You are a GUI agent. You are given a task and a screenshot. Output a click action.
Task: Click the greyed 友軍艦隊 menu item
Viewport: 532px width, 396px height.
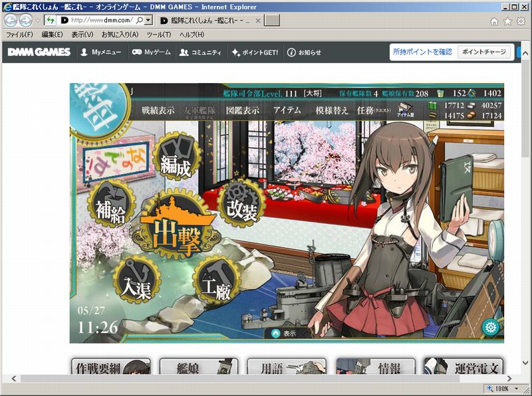[199, 111]
